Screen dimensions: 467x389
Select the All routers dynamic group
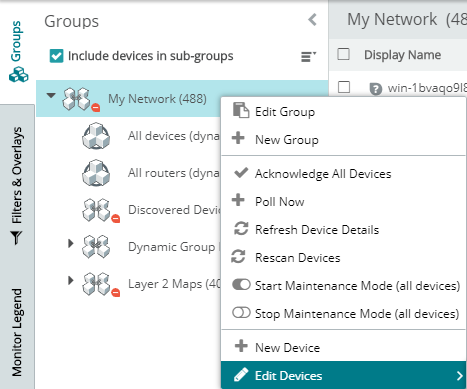173,173
